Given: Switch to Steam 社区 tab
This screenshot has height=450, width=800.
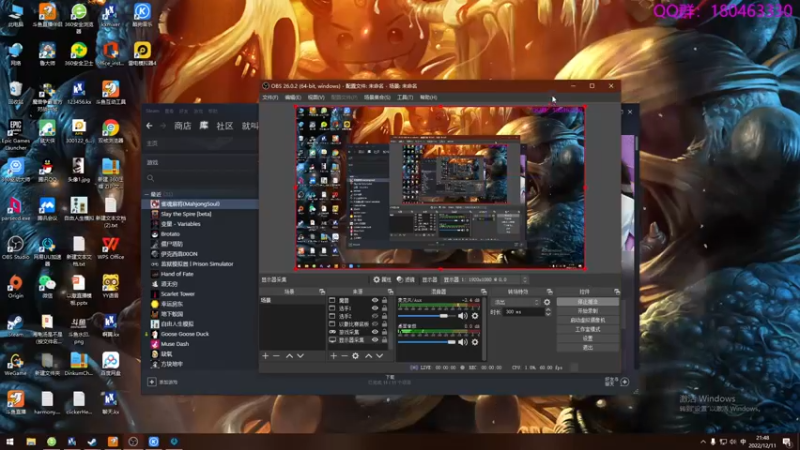Looking at the screenshot, I should point(224,126).
